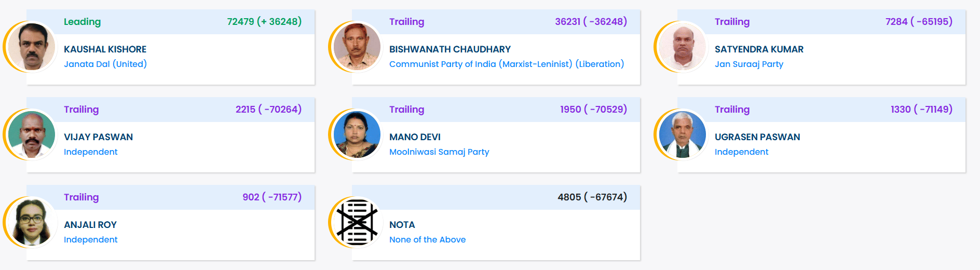Click Ugrasen Paswan's candidate photo
The width and height of the screenshot is (980, 270).
[683, 134]
